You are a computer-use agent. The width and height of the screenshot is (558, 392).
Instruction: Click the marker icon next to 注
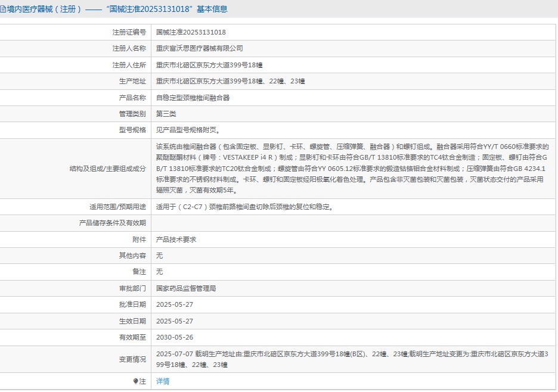(x=135, y=381)
